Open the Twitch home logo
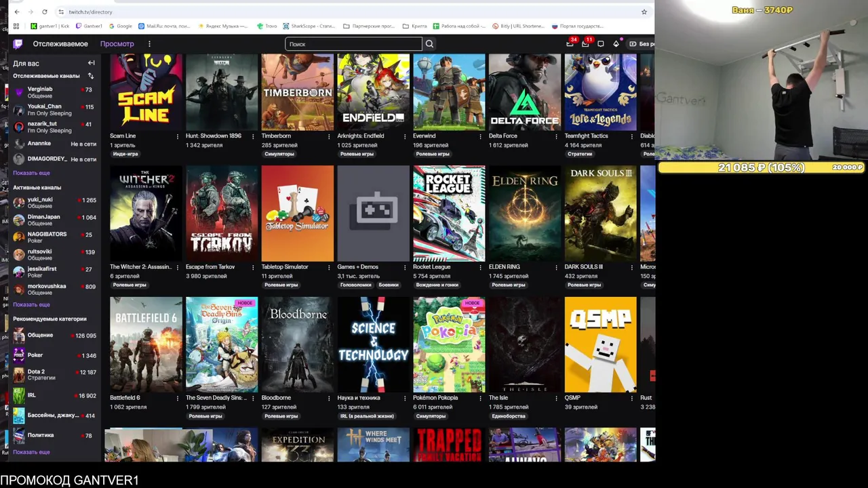This screenshot has width=868, height=488. [18, 44]
